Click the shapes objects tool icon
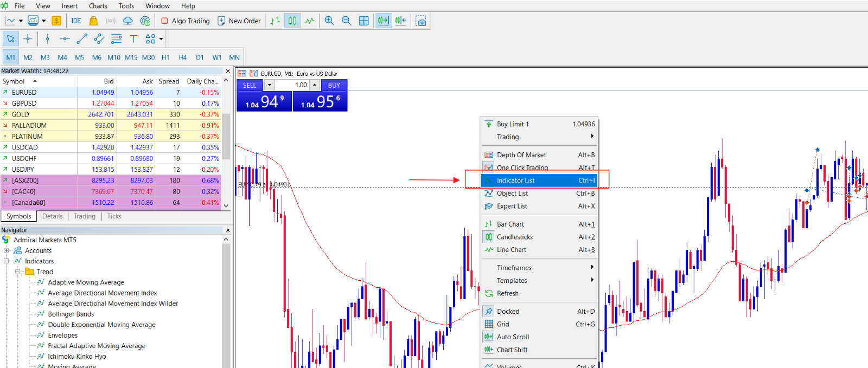The image size is (868, 368). tap(150, 38)
